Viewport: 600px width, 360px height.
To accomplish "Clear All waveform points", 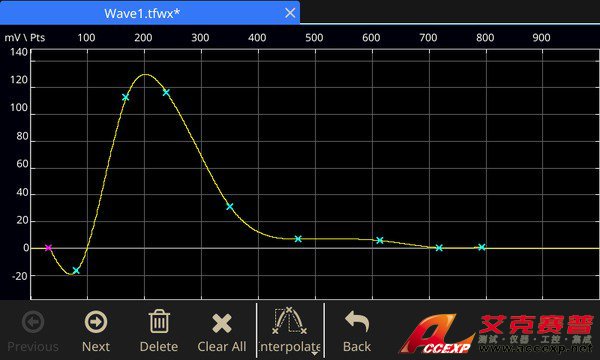I will 222,332.
